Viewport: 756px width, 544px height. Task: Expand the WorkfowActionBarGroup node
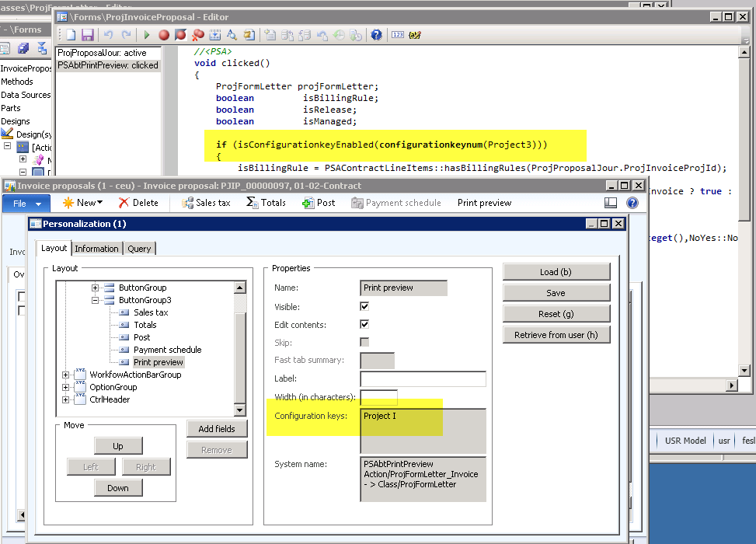click(x=66, y=375)
